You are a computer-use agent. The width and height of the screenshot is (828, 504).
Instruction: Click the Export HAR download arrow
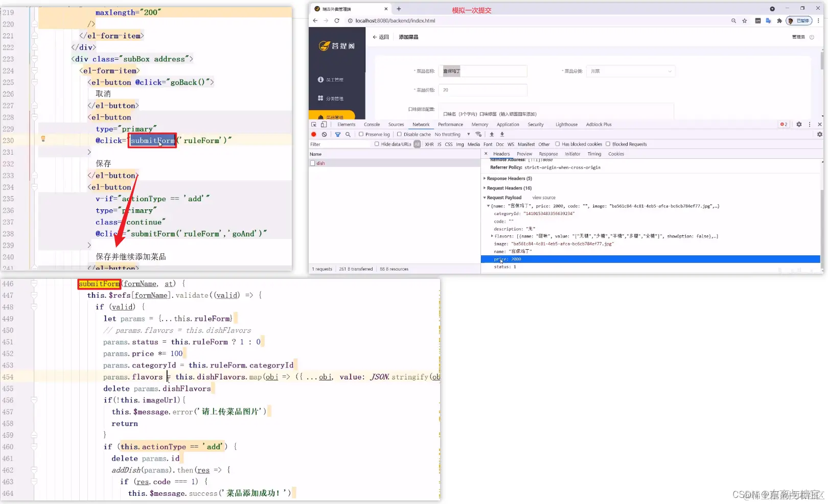pyautogui.click(x=502, y=135)
